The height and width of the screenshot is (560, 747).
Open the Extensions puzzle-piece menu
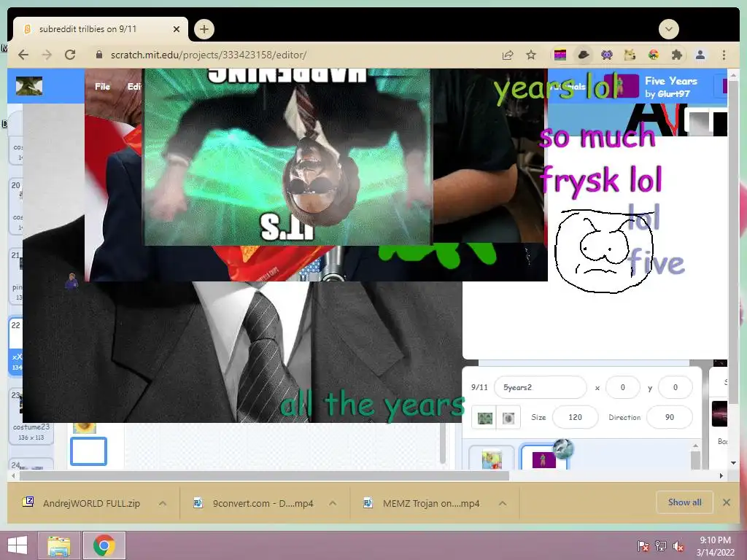pyautogui.click(x=676, y=55)
